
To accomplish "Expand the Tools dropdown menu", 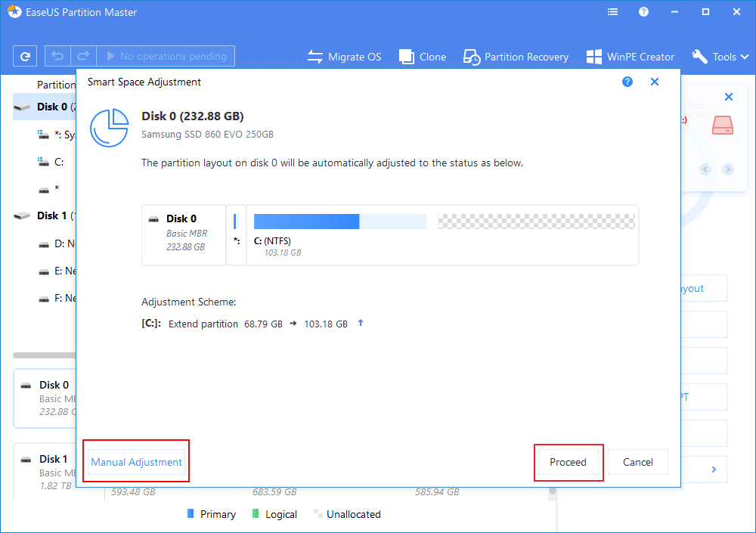I will [x=720, y=57].
